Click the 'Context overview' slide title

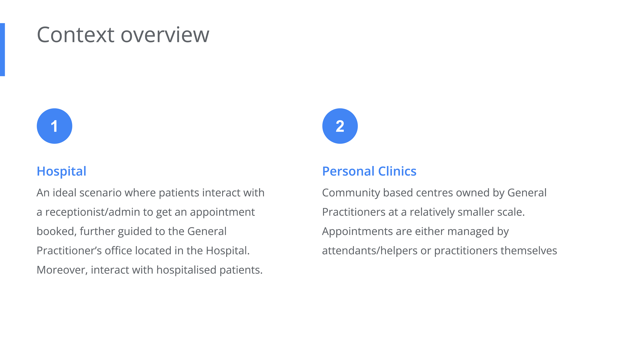click(123, 35)
